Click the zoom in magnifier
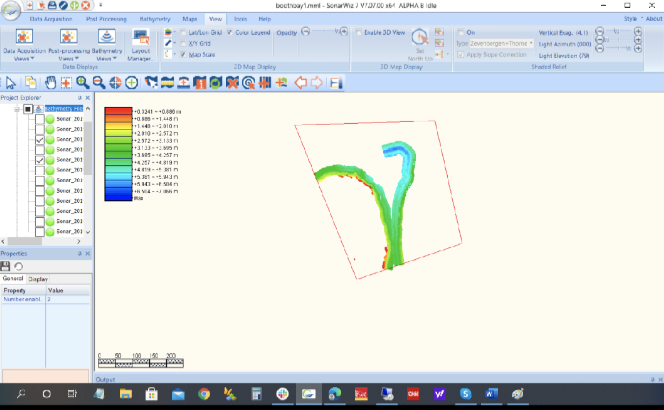The image size is (664, 410). (x=82, y=82)
